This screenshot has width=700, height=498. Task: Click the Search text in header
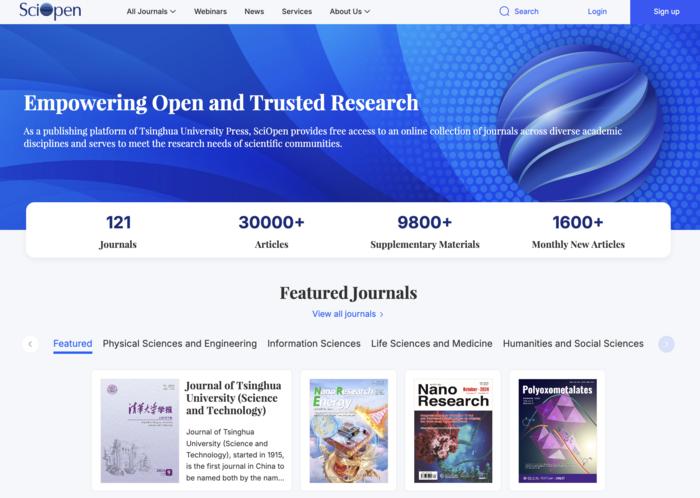[526, 12]
